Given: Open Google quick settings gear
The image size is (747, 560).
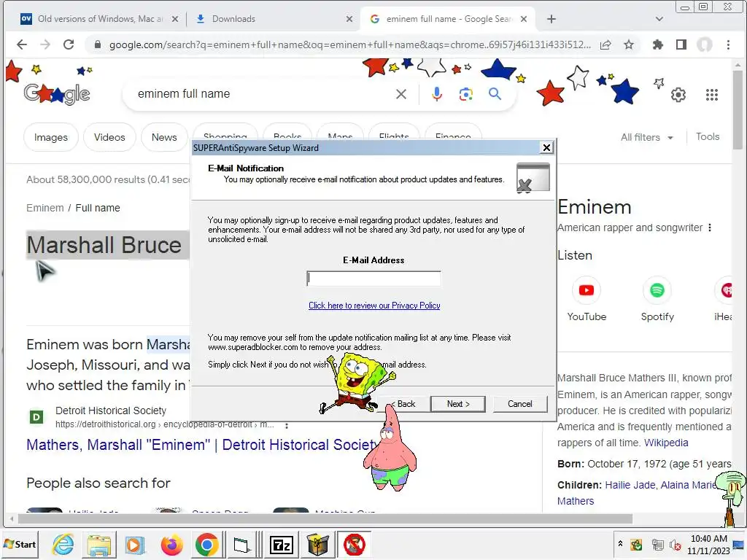Looking at the screenshot, I should [x=678, y=95].
